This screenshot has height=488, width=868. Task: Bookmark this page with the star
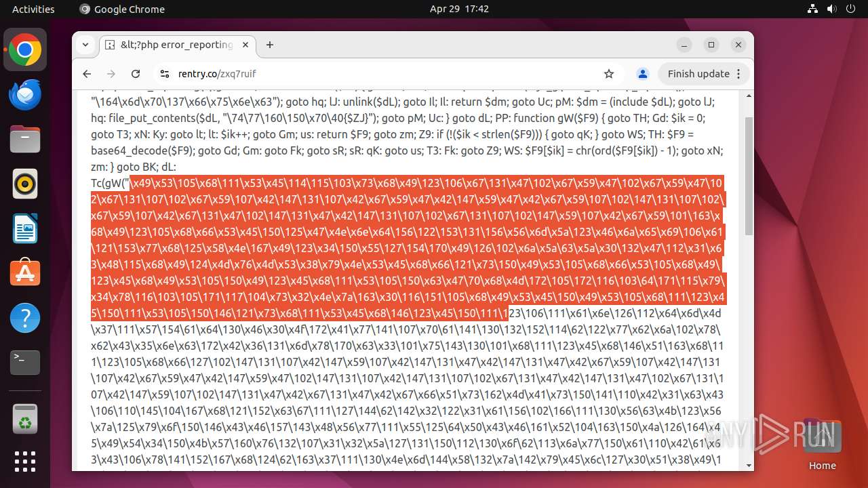coord(609,74)
